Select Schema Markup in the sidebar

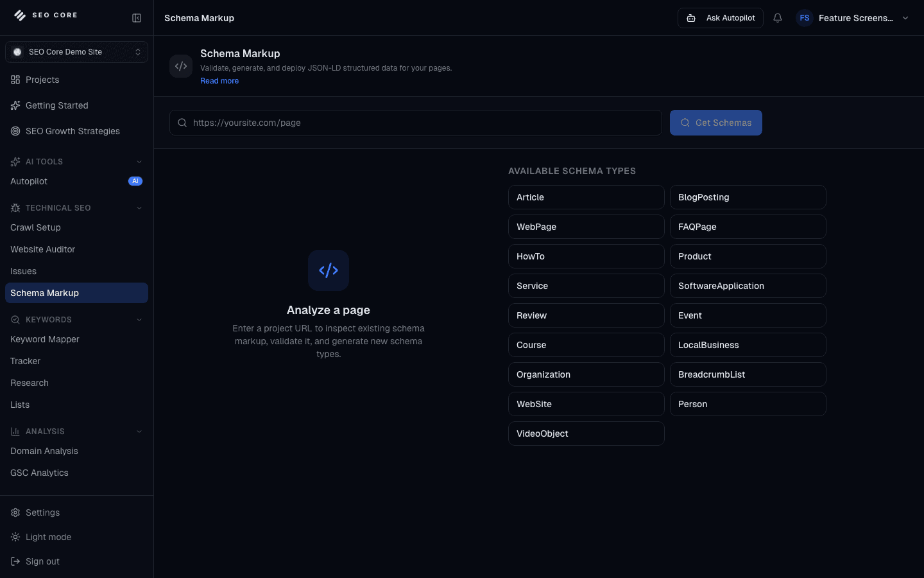pos(76,293)
